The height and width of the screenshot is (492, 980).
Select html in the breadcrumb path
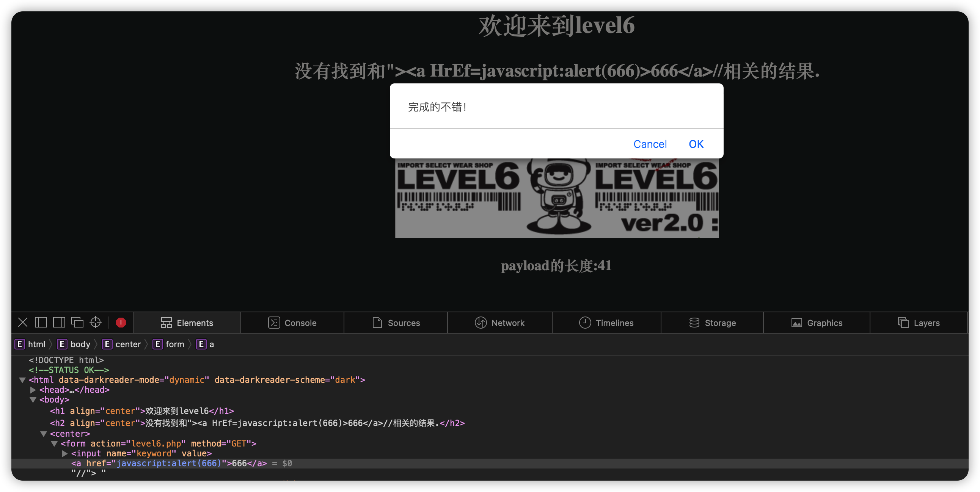(x=30, y=344)
